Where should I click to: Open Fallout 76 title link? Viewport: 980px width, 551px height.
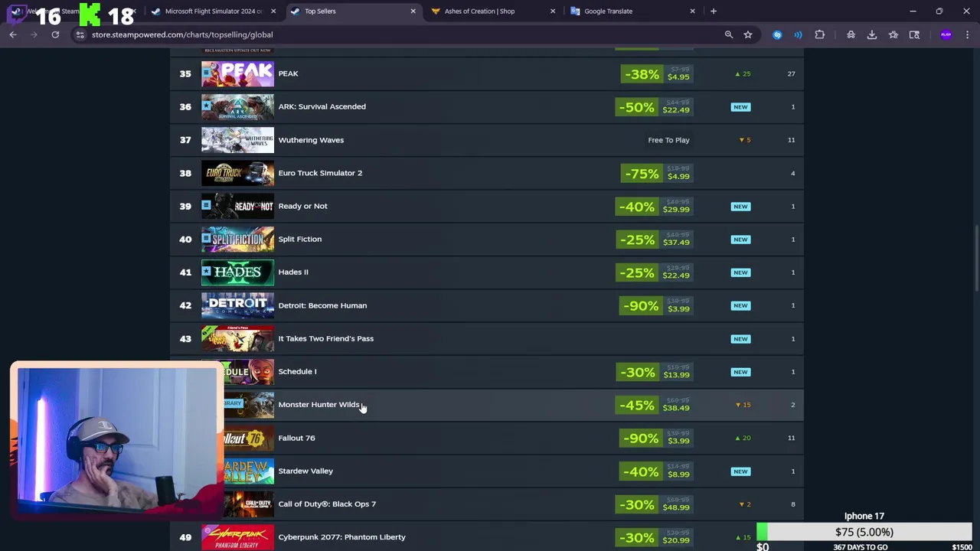pos(296,438)
